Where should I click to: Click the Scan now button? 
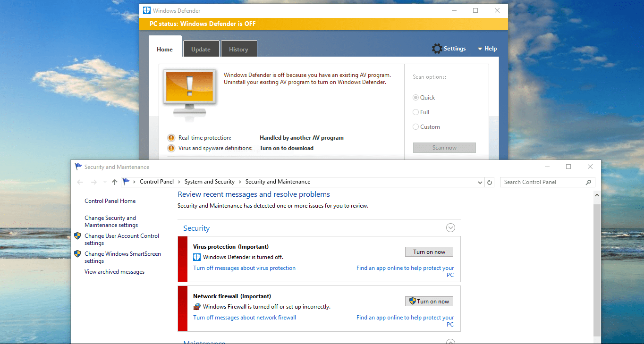(444, 148)
